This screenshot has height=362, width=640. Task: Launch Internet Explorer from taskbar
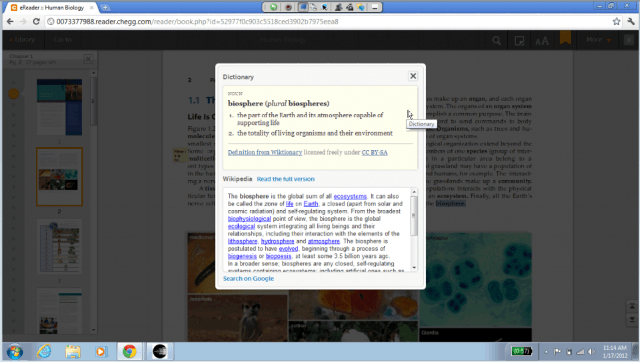click(x=44, y=351)
